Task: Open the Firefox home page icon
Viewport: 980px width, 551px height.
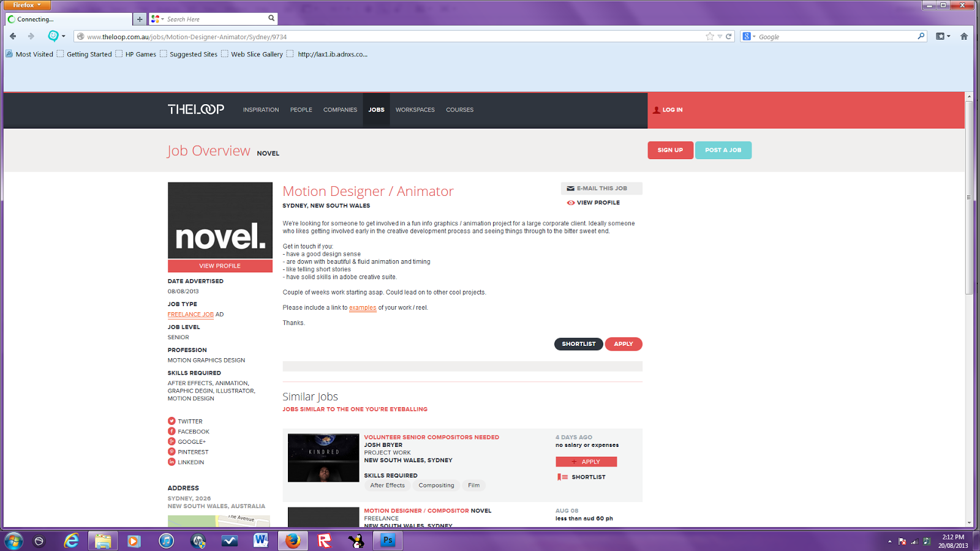Action: 964,36
